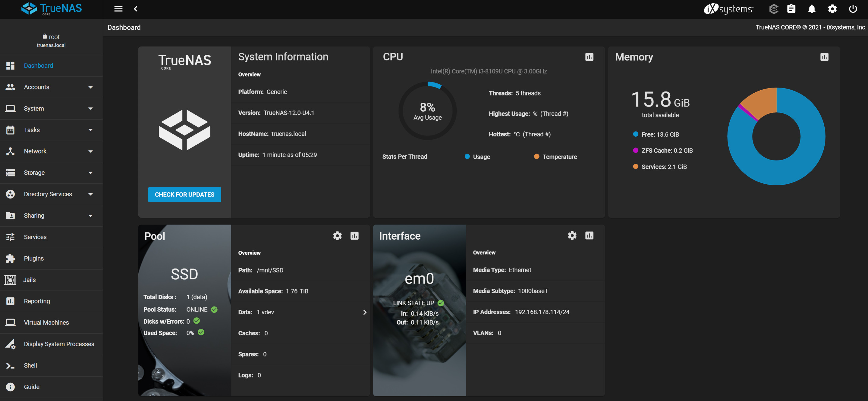868x401 pixels.
Task: Open CPU reports chart icon
Action: (x=589, y=57)
